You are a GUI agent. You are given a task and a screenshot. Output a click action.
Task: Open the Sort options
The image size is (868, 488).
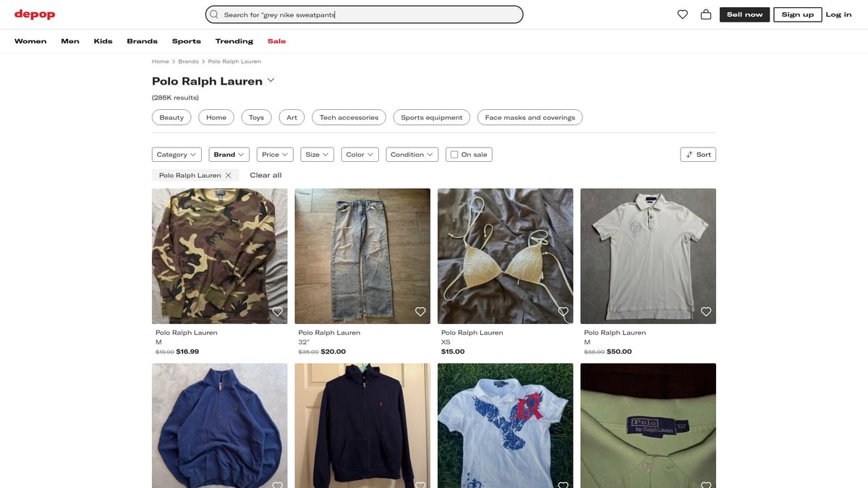[698, 155]
